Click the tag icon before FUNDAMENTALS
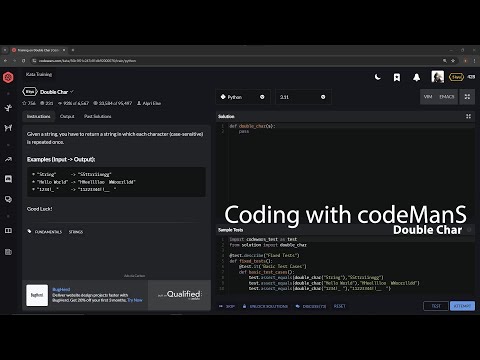 tap(29, 232)
